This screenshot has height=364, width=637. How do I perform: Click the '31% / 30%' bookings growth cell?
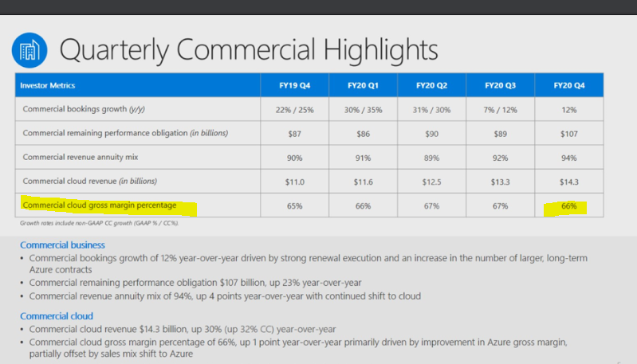click(431, 110)
